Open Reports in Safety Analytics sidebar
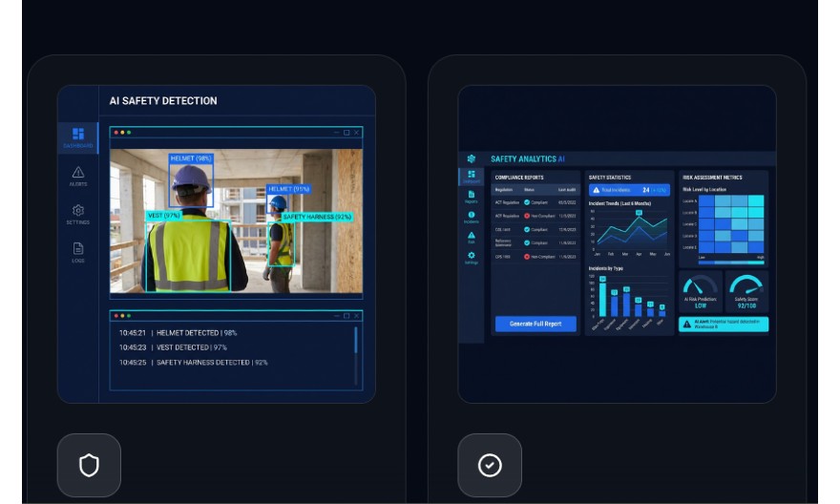The image size is (840, 504). [x=472, y=197]
